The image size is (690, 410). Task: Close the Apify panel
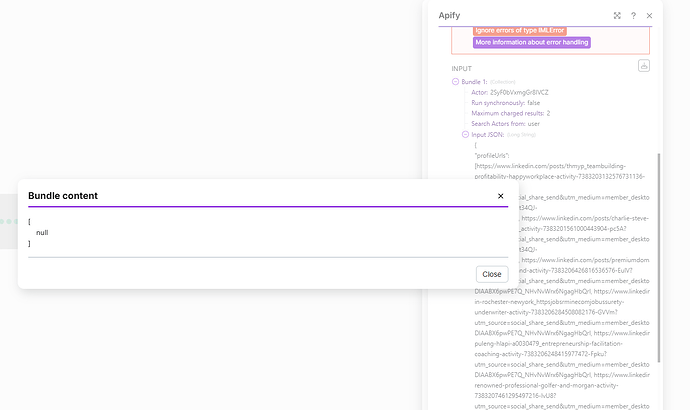click(x=649, y=15)
